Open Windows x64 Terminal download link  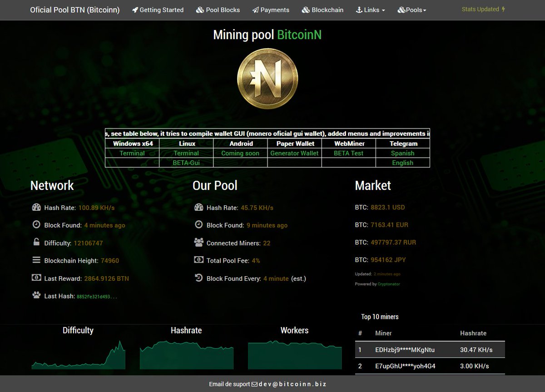132,154
